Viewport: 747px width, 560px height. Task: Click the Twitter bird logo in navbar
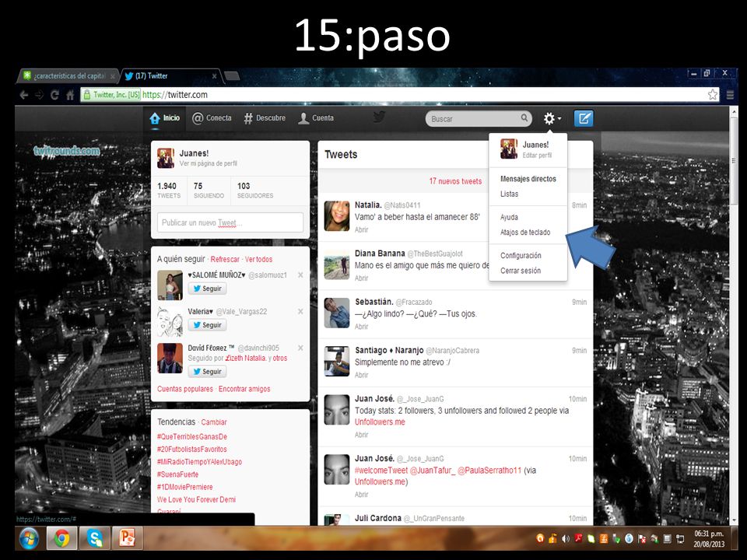pyautogui.click(x=379, y=117)
